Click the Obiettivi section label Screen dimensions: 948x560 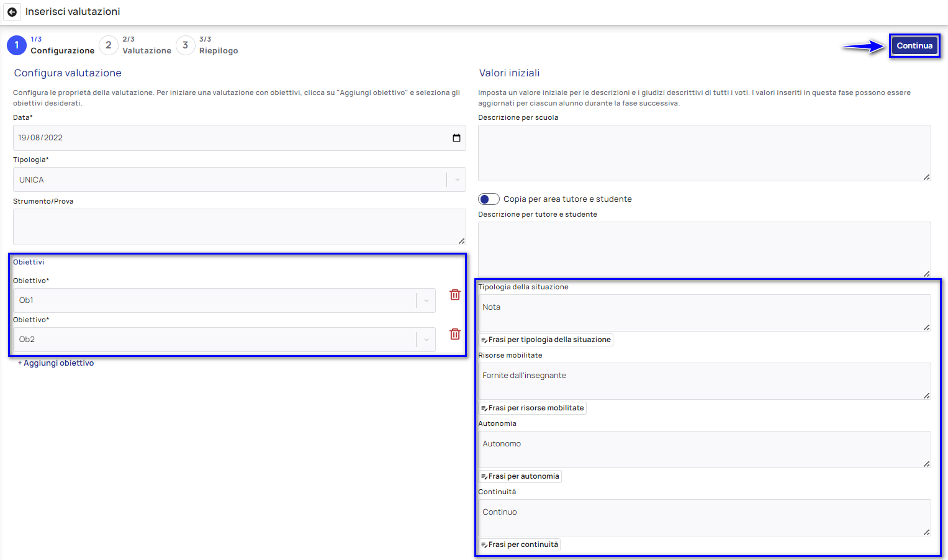click(29, 262)
